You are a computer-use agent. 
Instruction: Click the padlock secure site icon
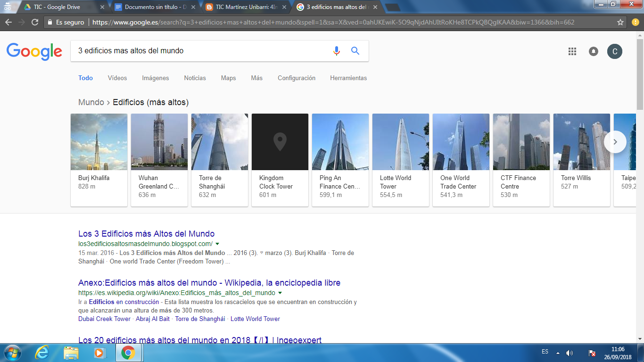click(50, 22)
